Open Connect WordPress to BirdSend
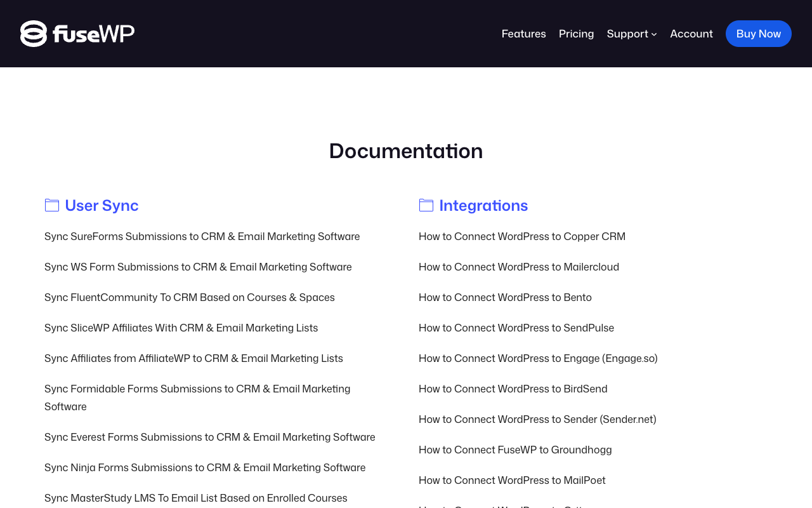This screenshot has width=812, height=508. point(513,389)
